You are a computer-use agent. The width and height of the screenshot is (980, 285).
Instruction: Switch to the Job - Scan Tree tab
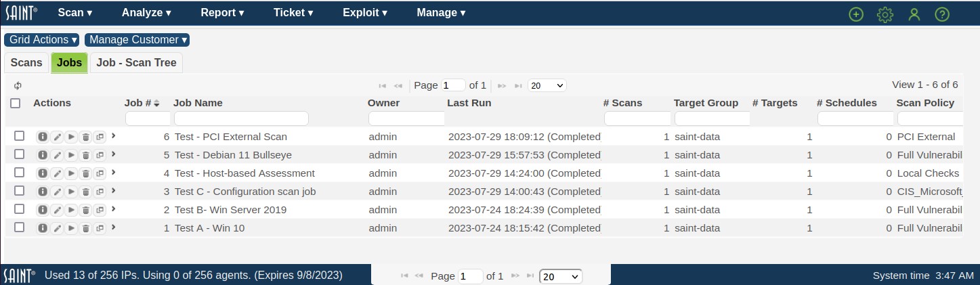(136, 63)
